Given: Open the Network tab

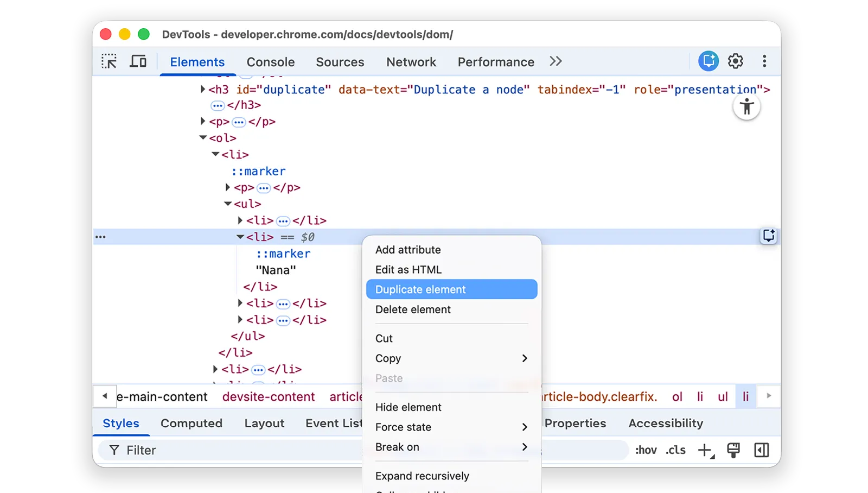Looking at the screenshot, I should [x=411, y=62].
